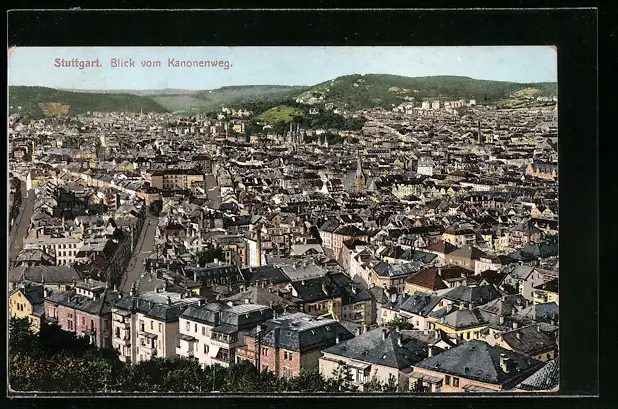Click the white buildings on the distant right hill
This screenshot has width=618, height=409.
click(440, 103)
